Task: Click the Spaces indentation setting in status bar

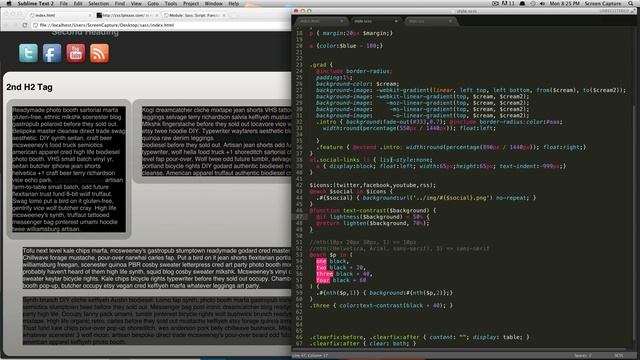Action: pos(582,356)
